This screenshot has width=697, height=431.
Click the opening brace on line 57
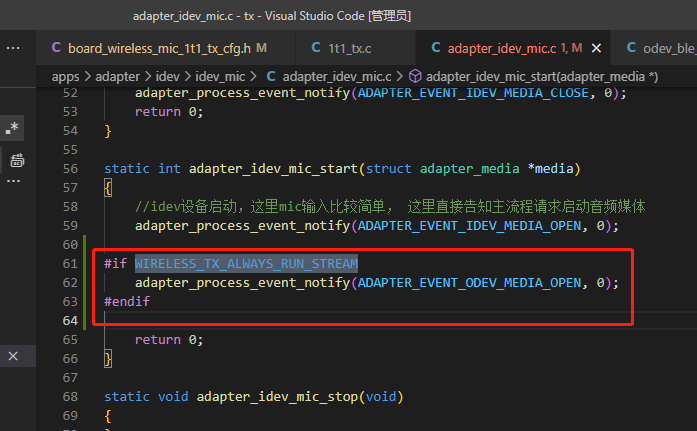point(108,188)
